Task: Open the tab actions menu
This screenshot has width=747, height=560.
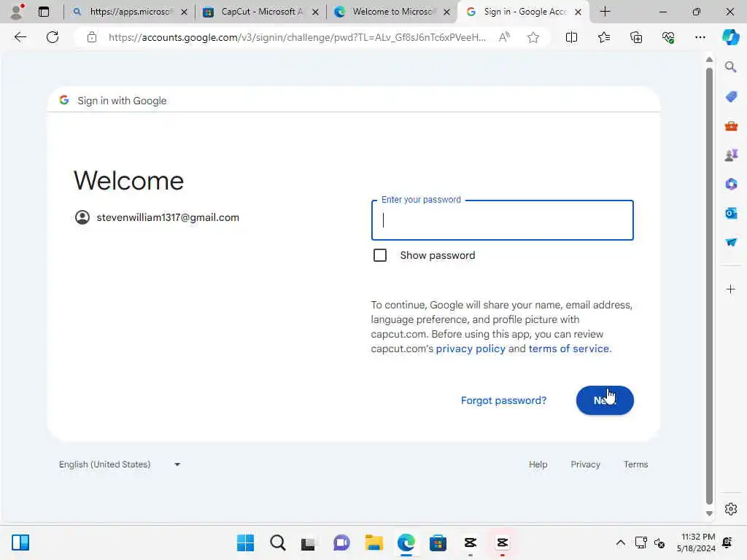Action: [x=44, y=12]
